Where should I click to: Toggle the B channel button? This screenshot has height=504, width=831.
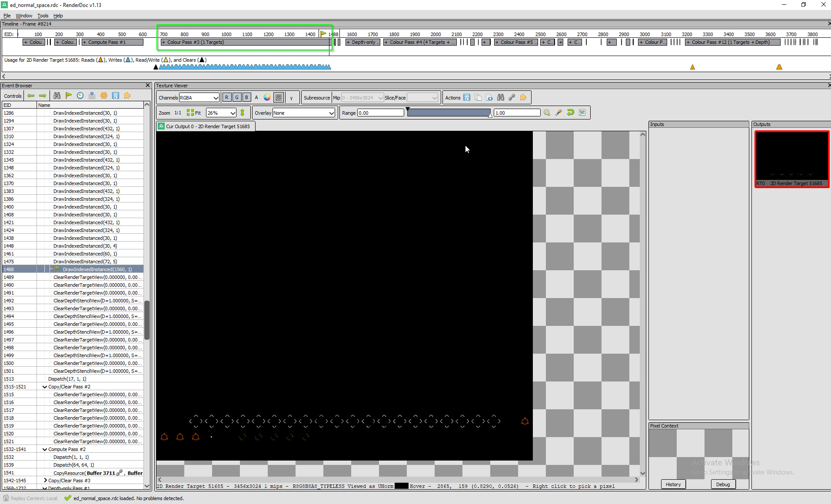coord(247,97)
